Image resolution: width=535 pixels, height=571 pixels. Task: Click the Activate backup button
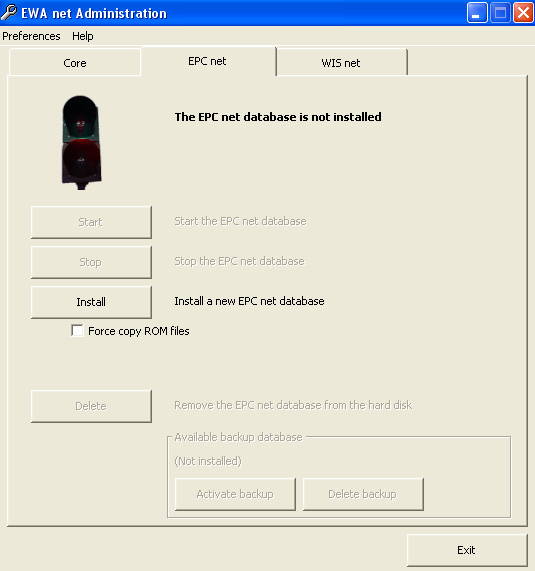tap(235, 494)
